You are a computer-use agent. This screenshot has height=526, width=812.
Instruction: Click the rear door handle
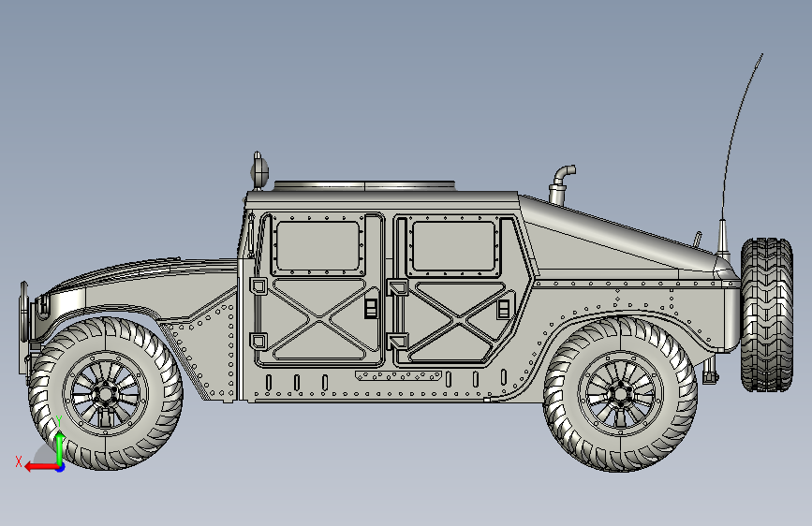coord(503,309)
